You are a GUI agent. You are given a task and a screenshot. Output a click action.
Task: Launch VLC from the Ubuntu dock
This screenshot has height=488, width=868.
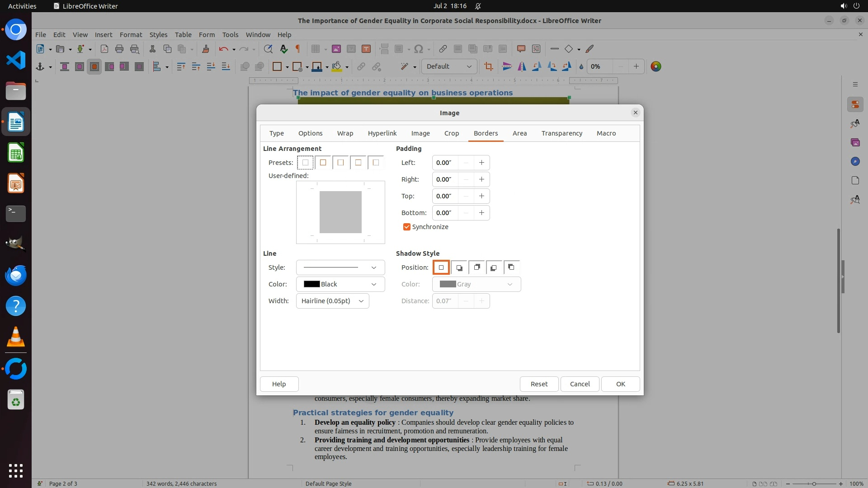click(16, 337)
